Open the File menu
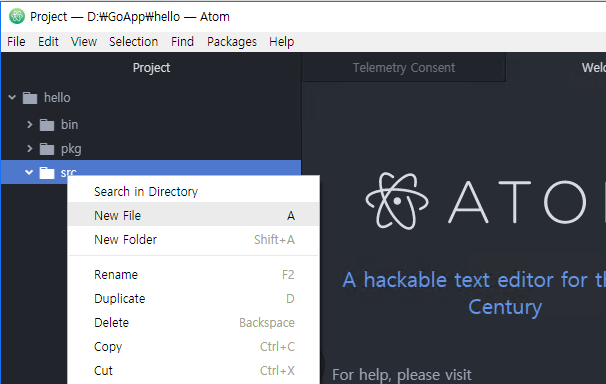This screenshot has height=384, width=606. tap(16, 42)
